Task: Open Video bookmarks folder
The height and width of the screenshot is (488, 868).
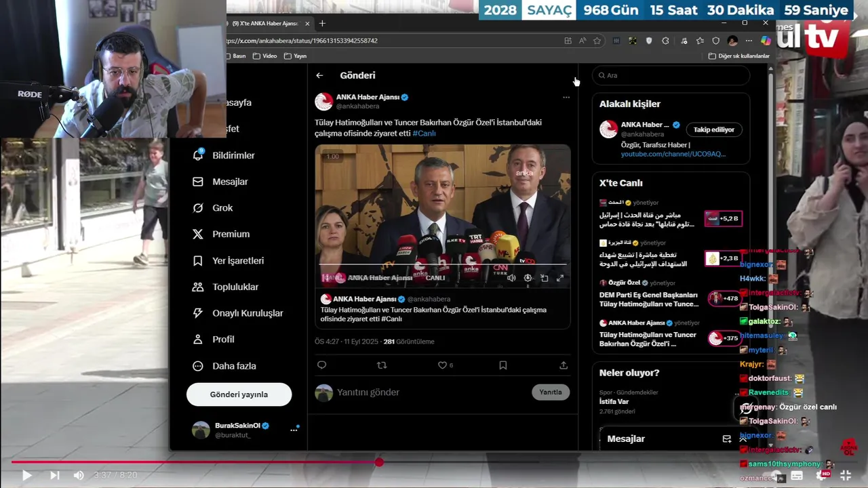Action: point(264,56)
